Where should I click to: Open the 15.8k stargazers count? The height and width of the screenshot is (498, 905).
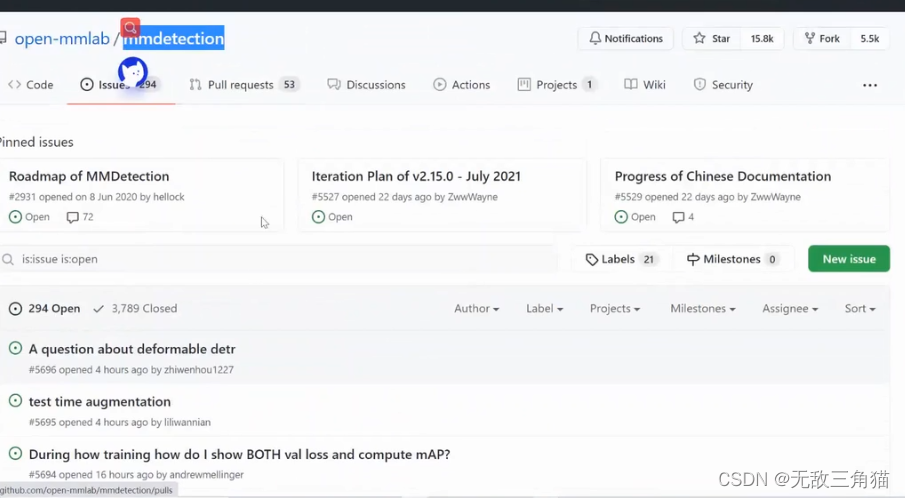762,39
